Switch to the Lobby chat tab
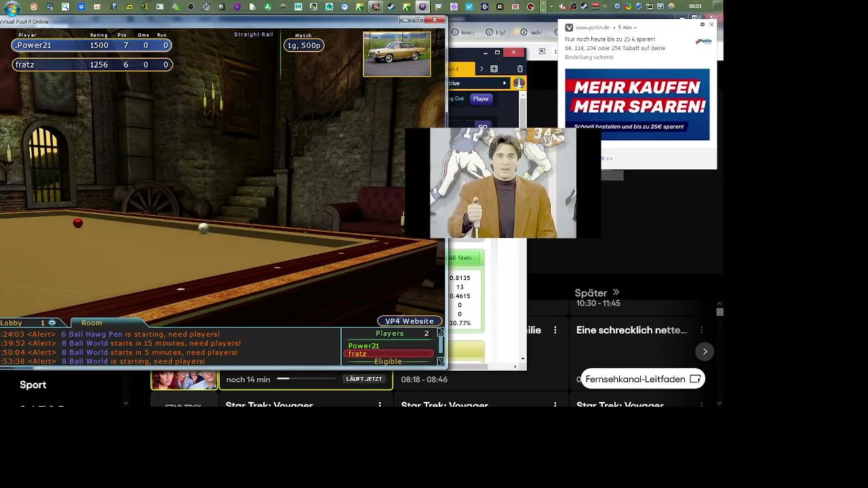The width and height of the screenshot is (868, 488). (12, 323)
